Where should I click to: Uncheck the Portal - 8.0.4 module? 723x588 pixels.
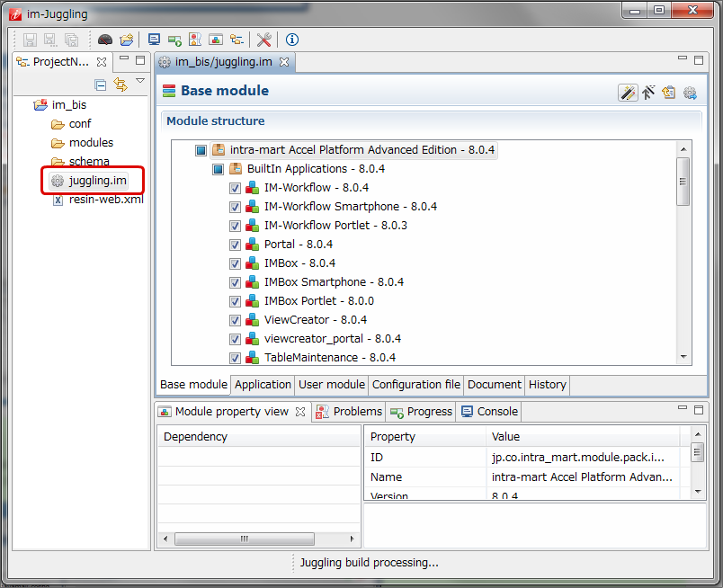click(x=235, y=245)
